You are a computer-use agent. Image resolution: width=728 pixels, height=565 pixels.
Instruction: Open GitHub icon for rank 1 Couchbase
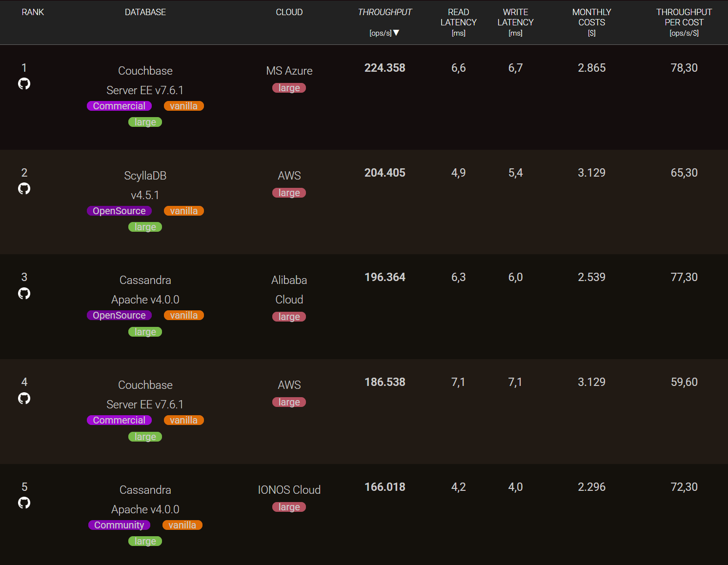tap(24, 84)
